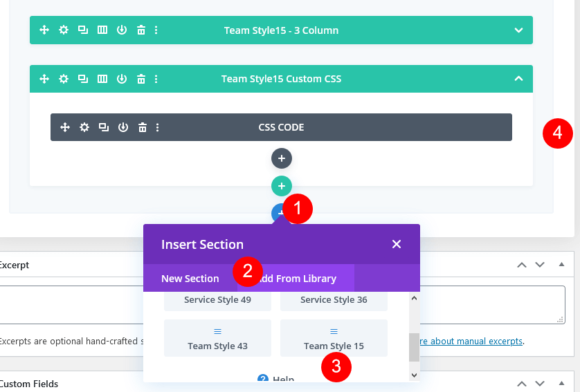Collapse the Team Style15 Custom CSS row
This screenshot has width=580, height=392.
point(518,78)
